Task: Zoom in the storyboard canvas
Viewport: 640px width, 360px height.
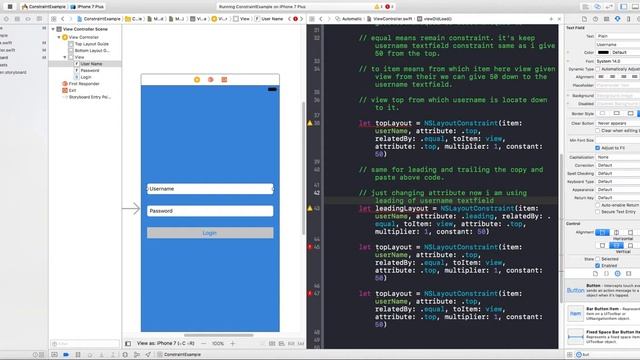Action: tap(233, 344)
